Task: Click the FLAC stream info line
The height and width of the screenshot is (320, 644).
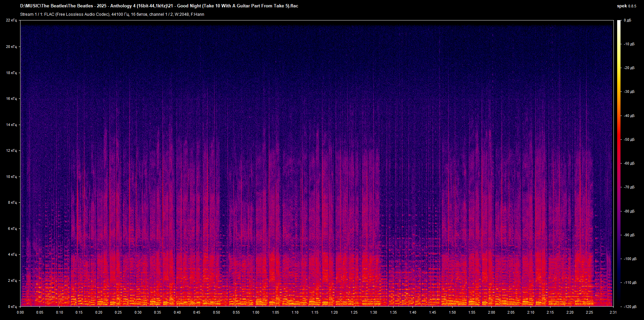Action: (112, 14)
